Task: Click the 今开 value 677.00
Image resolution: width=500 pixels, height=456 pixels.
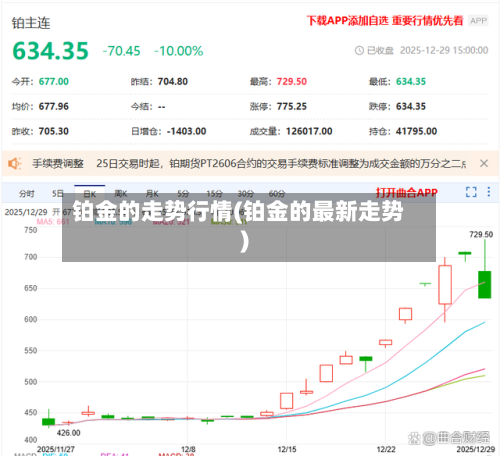Action: (54, 81)
